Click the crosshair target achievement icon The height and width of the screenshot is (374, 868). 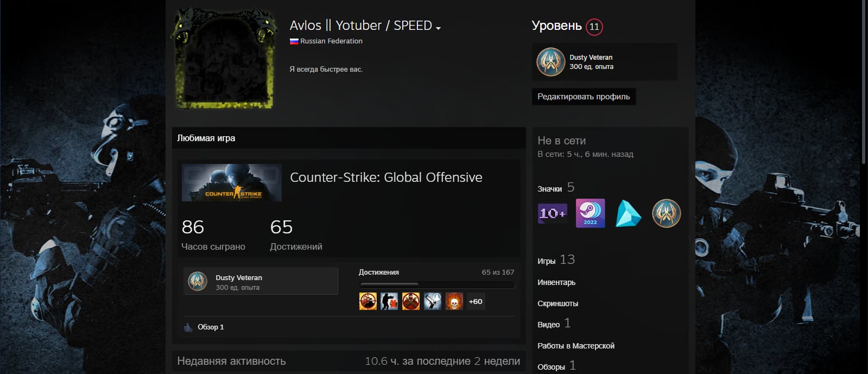coord(368,301)
